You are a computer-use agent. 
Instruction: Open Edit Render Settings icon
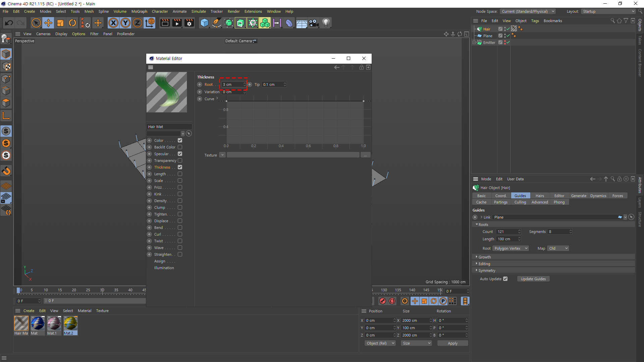[x=189, y=23]
